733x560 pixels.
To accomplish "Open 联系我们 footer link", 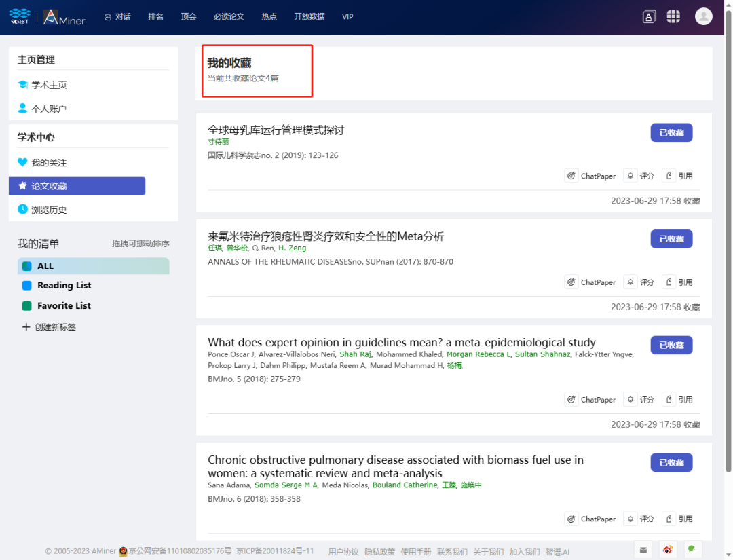I will [452, 552].
